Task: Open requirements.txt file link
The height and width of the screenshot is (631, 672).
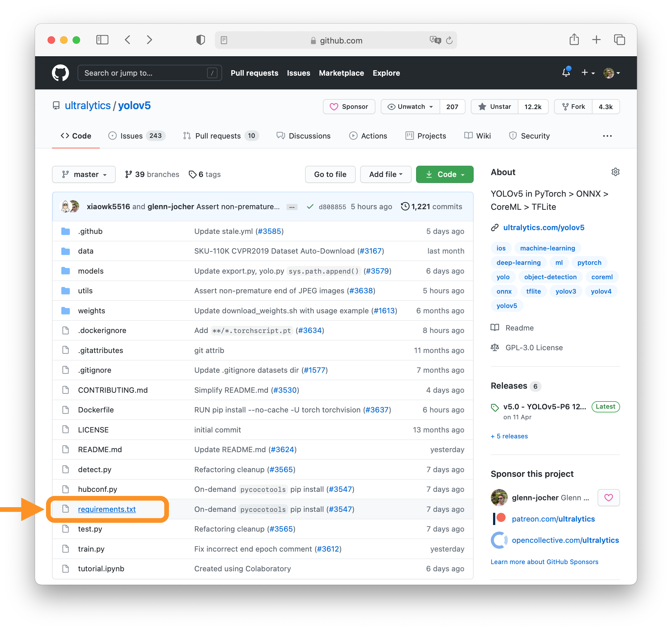Action: (x=107, y=508)
